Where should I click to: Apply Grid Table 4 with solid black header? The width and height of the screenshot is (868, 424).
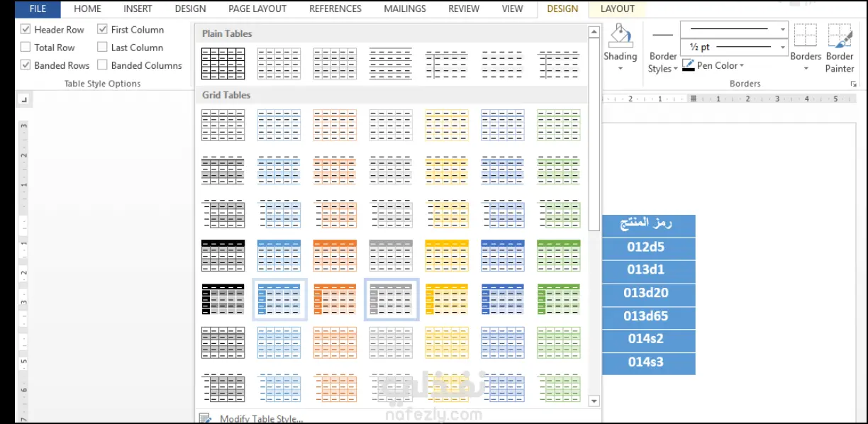(x=223, y=255)
